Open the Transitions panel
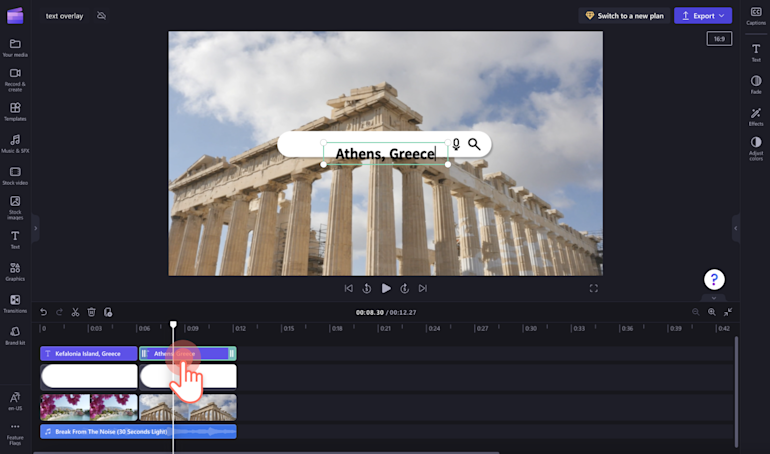The width and height of the screenshot is (770, 454). pos(15,304)
